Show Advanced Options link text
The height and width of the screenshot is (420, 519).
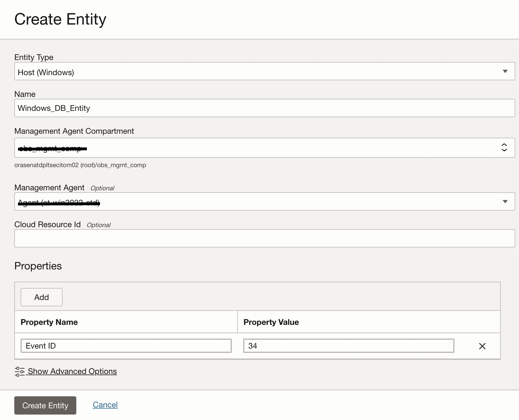click(x=72, y=371)
